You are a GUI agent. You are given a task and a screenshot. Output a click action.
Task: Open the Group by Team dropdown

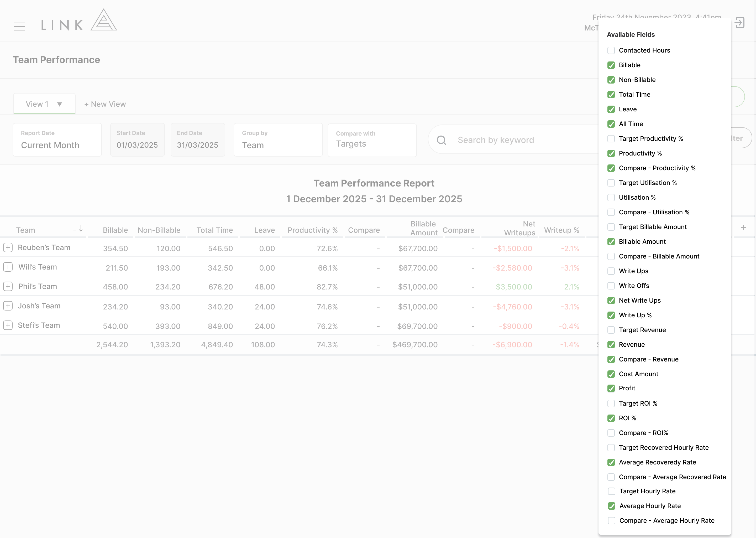pos(278,140)
